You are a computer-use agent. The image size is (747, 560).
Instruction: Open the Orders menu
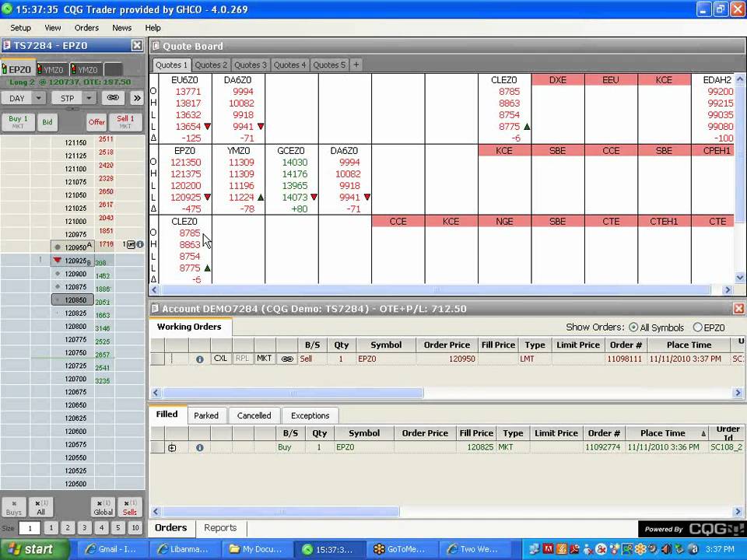coord(86,28)
